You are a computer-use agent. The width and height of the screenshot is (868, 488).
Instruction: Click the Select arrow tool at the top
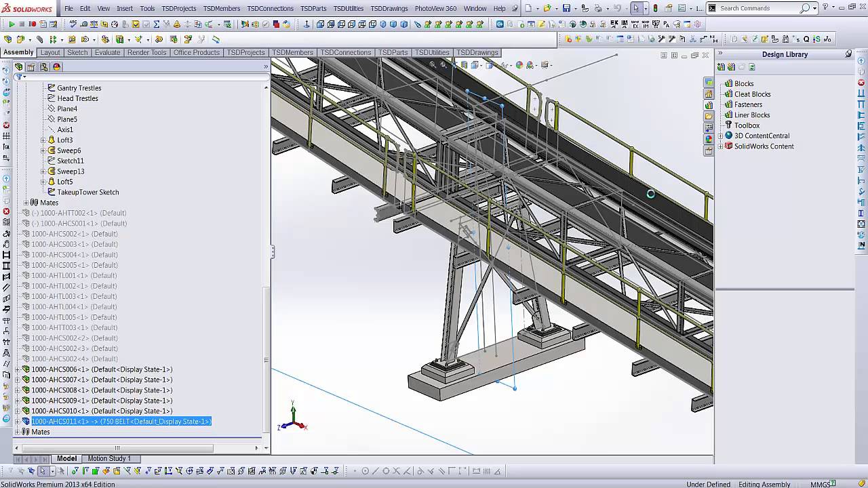(635, 8)
